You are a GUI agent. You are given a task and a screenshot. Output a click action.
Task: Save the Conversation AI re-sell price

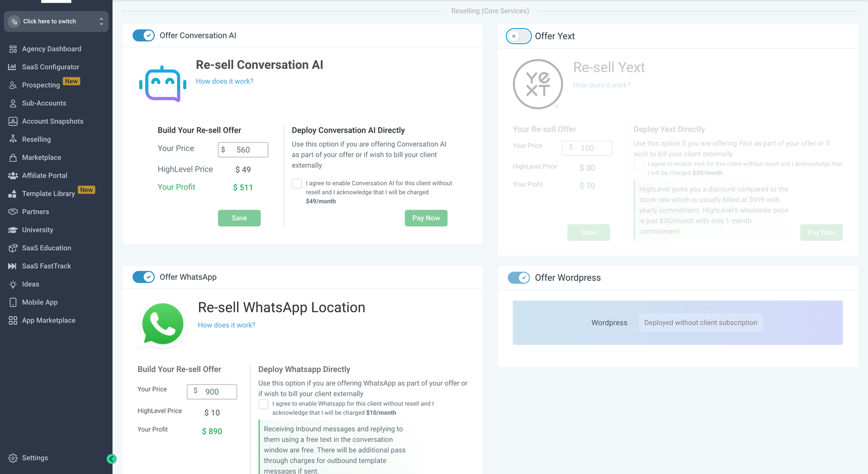pos(239,218)
